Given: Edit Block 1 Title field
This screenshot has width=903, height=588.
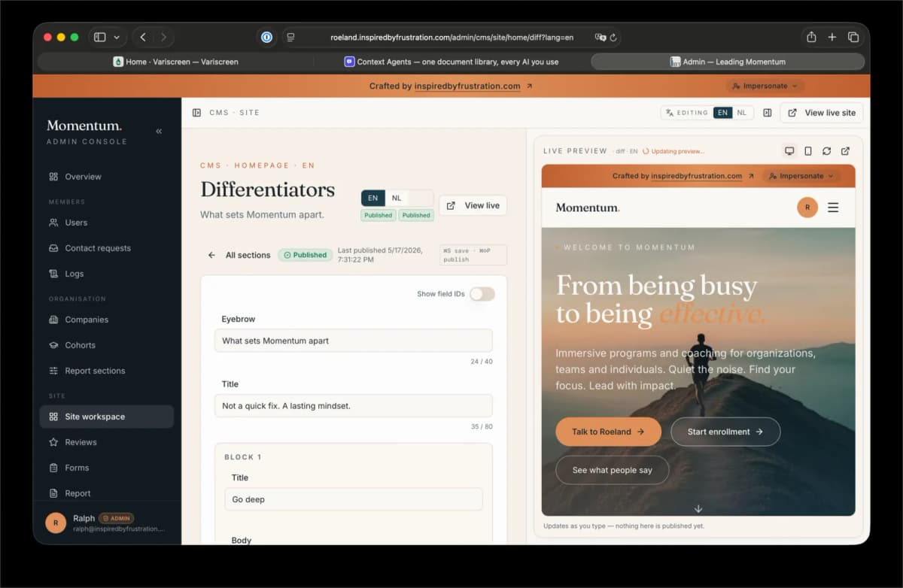Looking at the screenshot, I should pos(354,499).
